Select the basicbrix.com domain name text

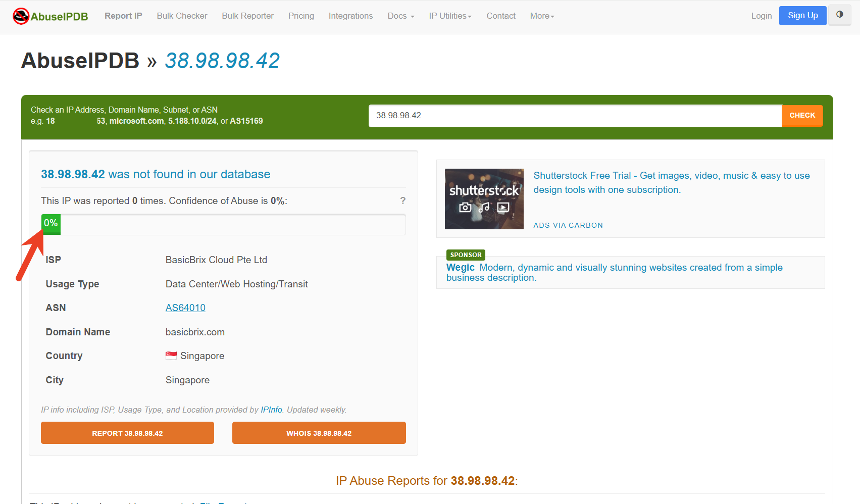195,332
